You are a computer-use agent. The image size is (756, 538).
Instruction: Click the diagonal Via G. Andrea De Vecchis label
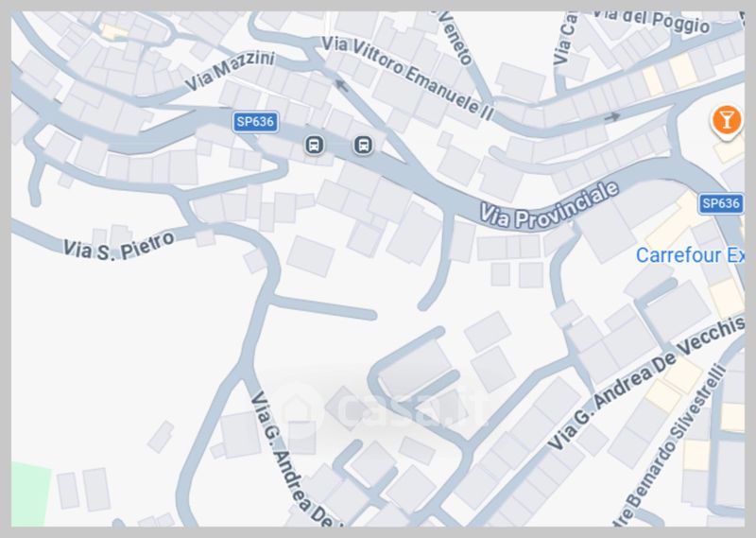647,383
